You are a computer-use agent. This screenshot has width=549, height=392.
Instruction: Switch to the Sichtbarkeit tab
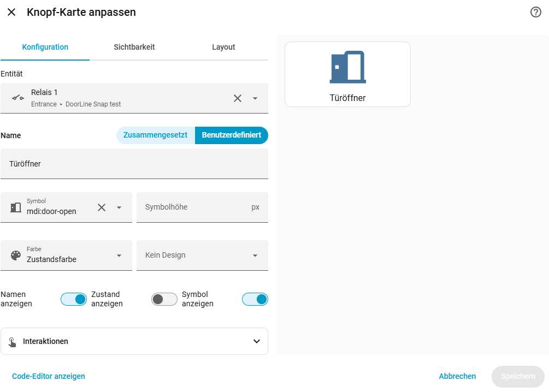[134, 47]
